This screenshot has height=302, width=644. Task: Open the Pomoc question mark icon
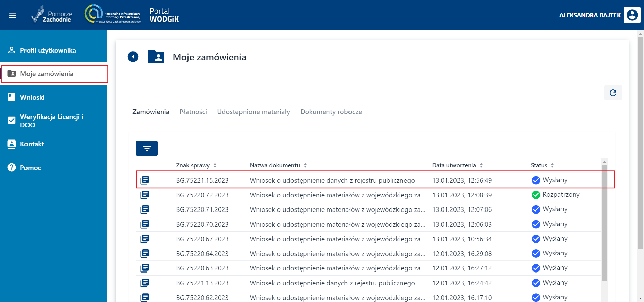[x=12, y=167]
